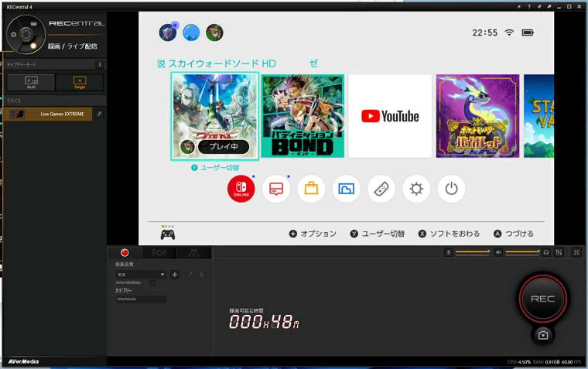The width and height of the screenshot is (588, 369).
Task: Edit the Live Gamer EXTREME device settings
Action: 99,114
